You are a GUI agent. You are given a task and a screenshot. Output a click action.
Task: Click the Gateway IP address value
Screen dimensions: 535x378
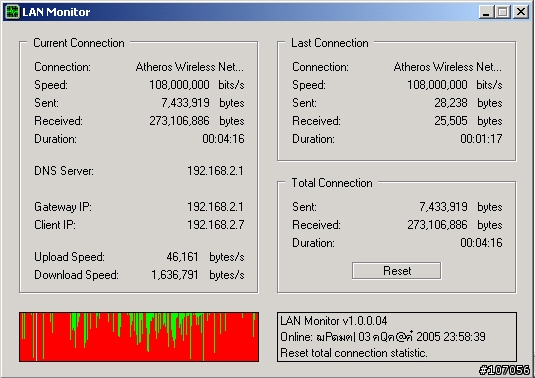point(216,207)
